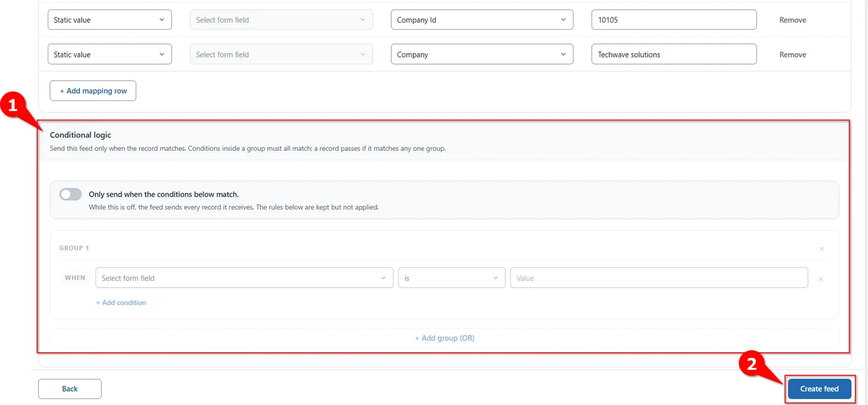Image resolution: width=868 pixels, height=405 pixels.
Task: Open the Static value dropdown in Company row
Action: coord(110,55)
